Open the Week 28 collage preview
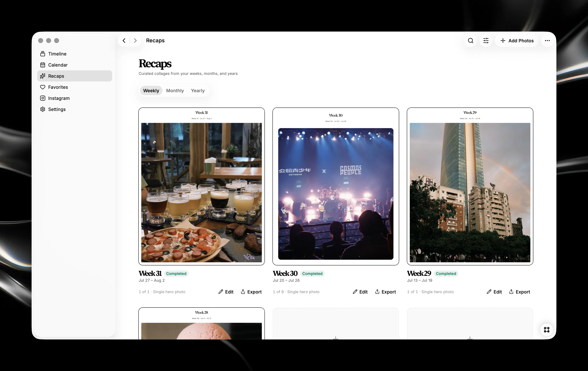The image size is (588, 371). pyautogui.click(x=201, y=323)
